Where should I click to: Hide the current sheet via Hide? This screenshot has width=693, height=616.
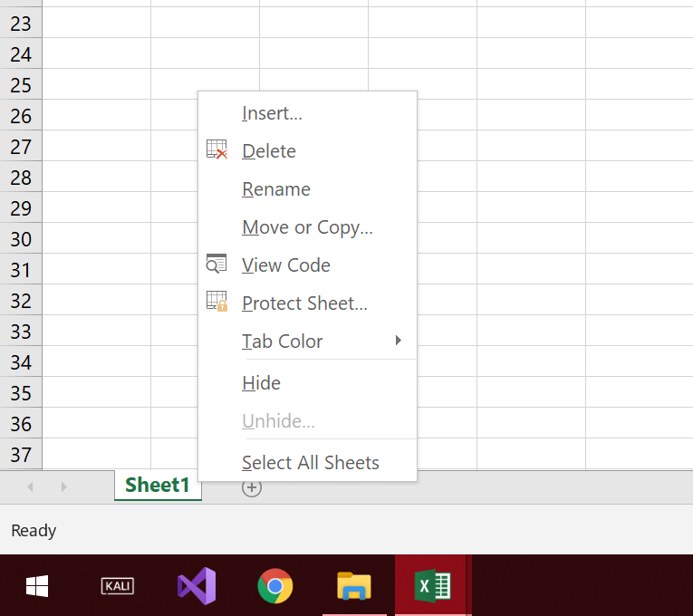coord(261,383)
